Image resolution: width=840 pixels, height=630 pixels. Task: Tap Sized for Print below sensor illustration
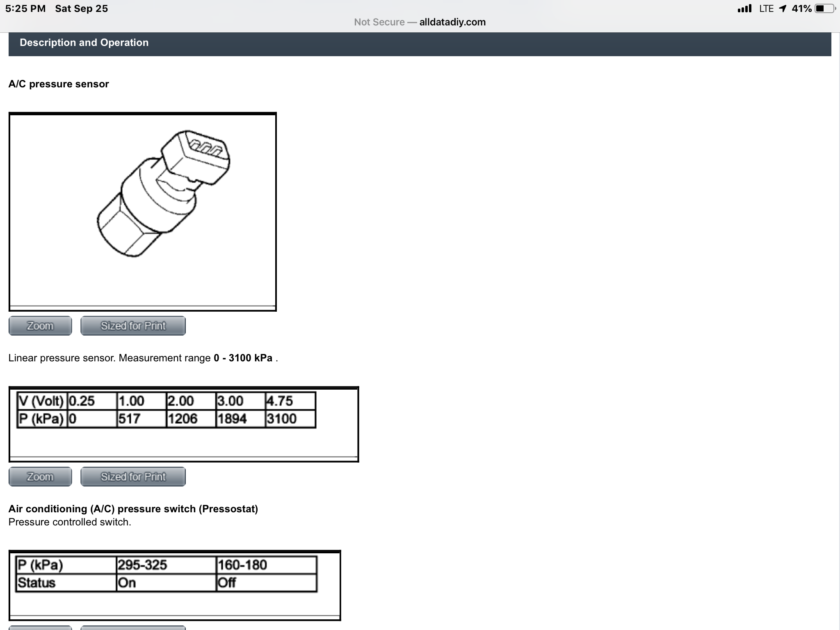[x=133, y=326]
